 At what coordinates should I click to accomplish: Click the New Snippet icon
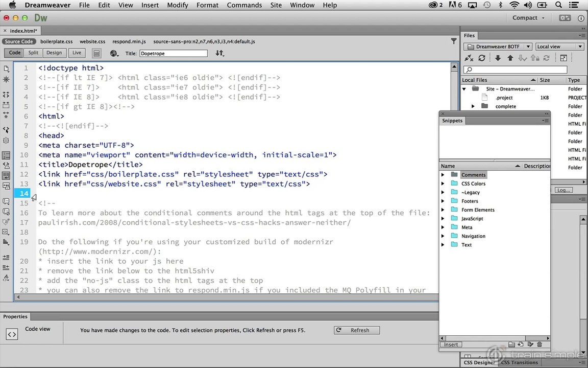[521, 344]
